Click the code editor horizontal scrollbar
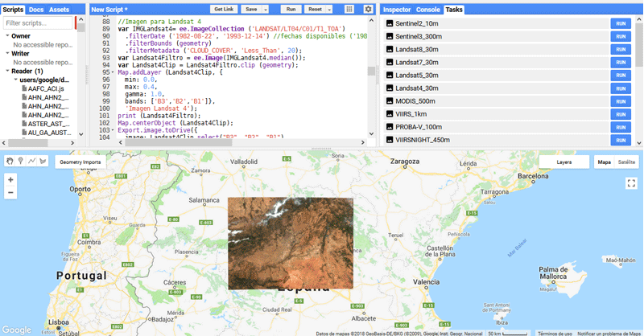 pos(178,142)
